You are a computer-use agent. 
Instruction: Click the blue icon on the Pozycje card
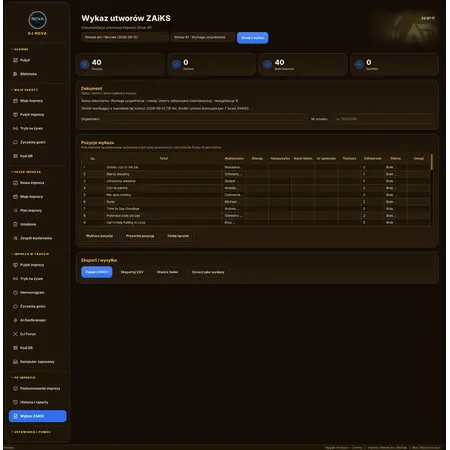pyautogui.click(x=85, y=64)
